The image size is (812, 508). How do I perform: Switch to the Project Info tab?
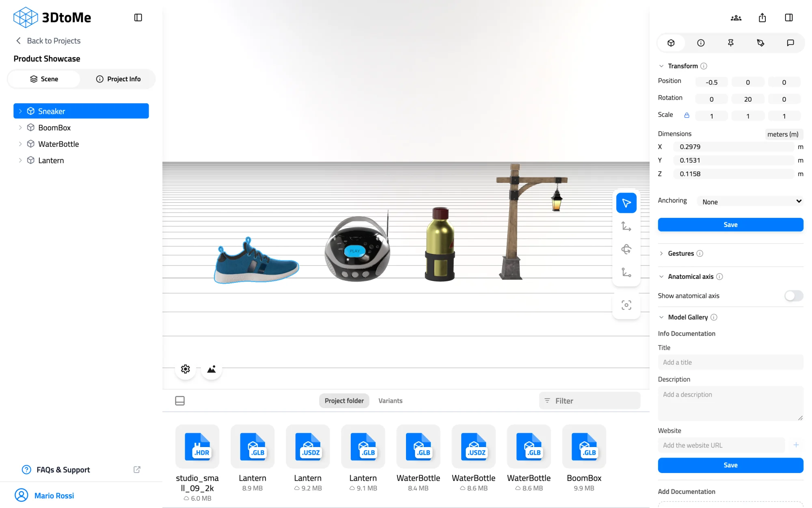click(118, 79)
